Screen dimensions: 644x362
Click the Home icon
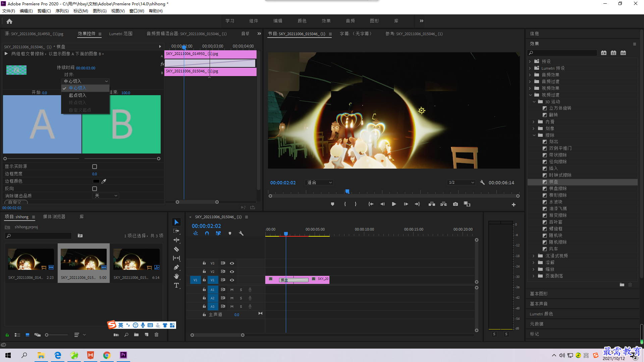(9, 21)
